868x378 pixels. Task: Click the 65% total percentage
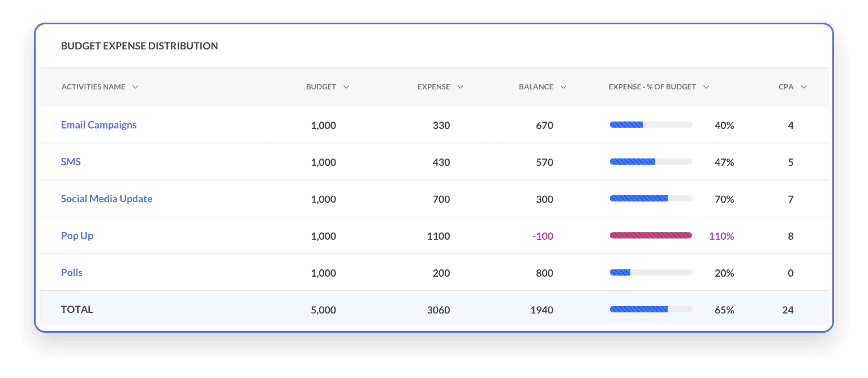724,310
